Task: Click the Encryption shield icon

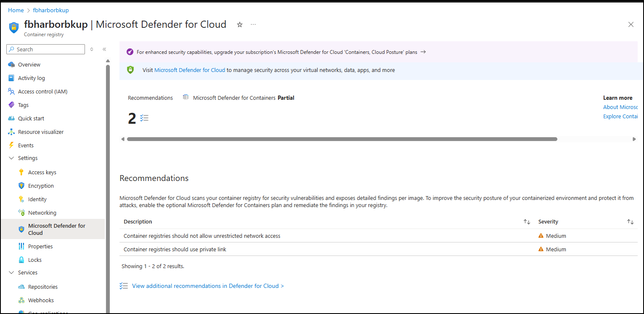Action: (x=21, y=186)
